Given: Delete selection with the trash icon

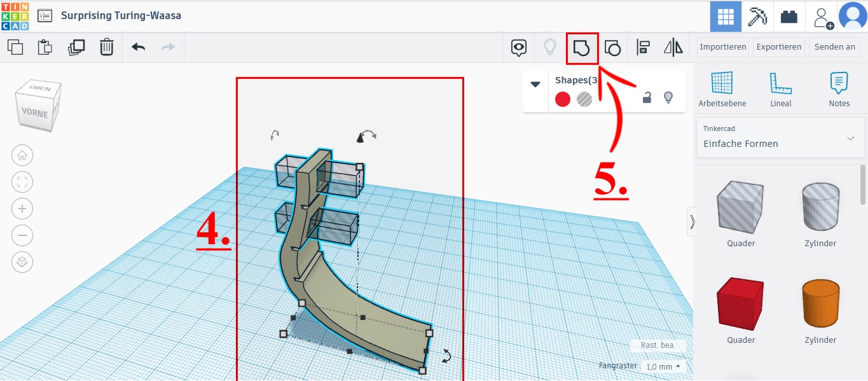Looking at the screenshot, I should [x=107, y=47].
